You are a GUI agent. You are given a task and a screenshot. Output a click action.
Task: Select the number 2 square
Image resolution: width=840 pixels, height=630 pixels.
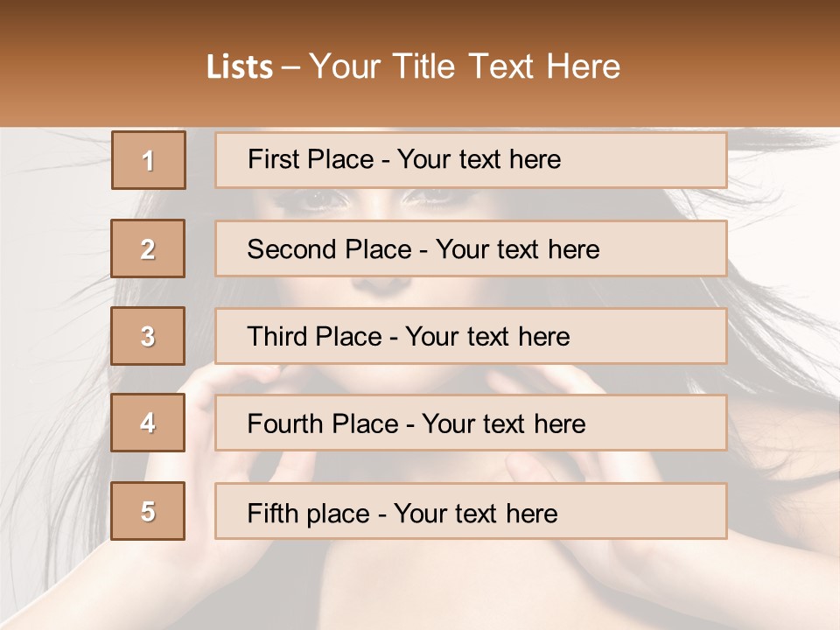148,248
